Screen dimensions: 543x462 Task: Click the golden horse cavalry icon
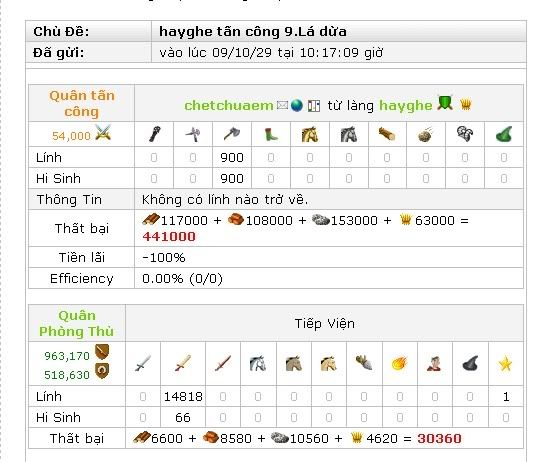tap(310, 134)
